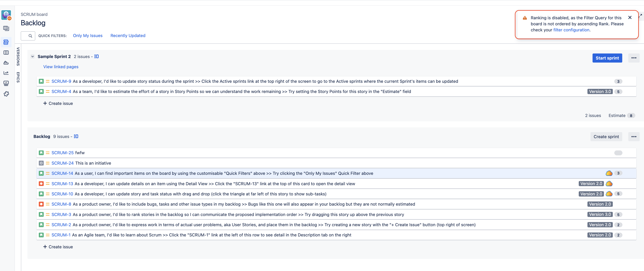Open the apps puzzle-piece icon
The width and height of the screenshot is (644, 271).
[x=6, y=94]
